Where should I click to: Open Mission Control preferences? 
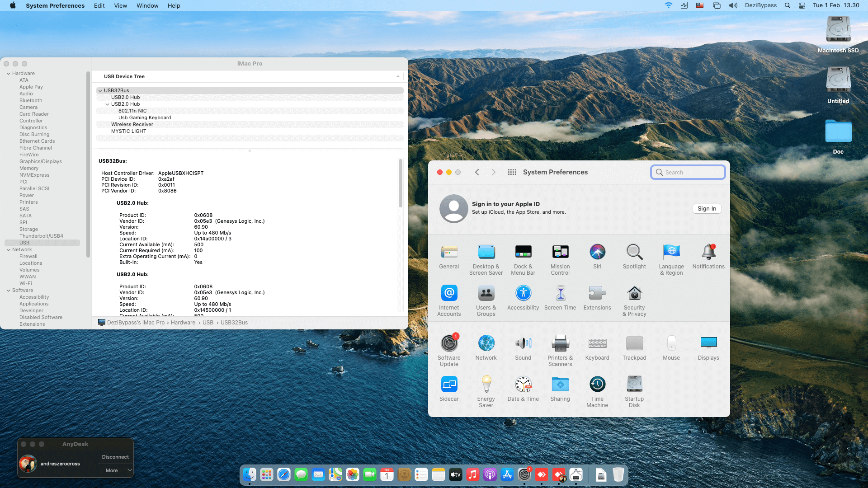tap(560, 252)
